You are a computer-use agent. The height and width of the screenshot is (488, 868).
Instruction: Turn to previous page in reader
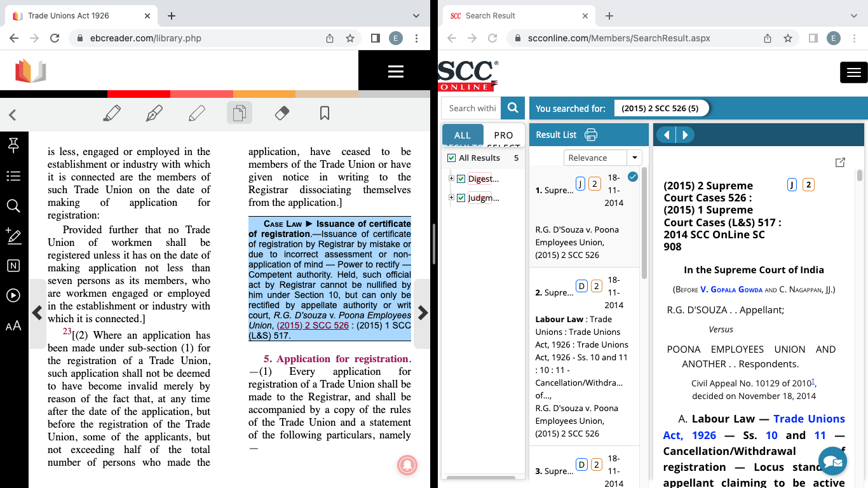37,313
